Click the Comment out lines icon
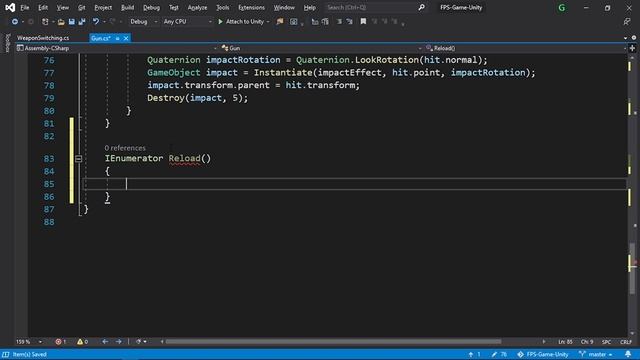 pos(339,22)
